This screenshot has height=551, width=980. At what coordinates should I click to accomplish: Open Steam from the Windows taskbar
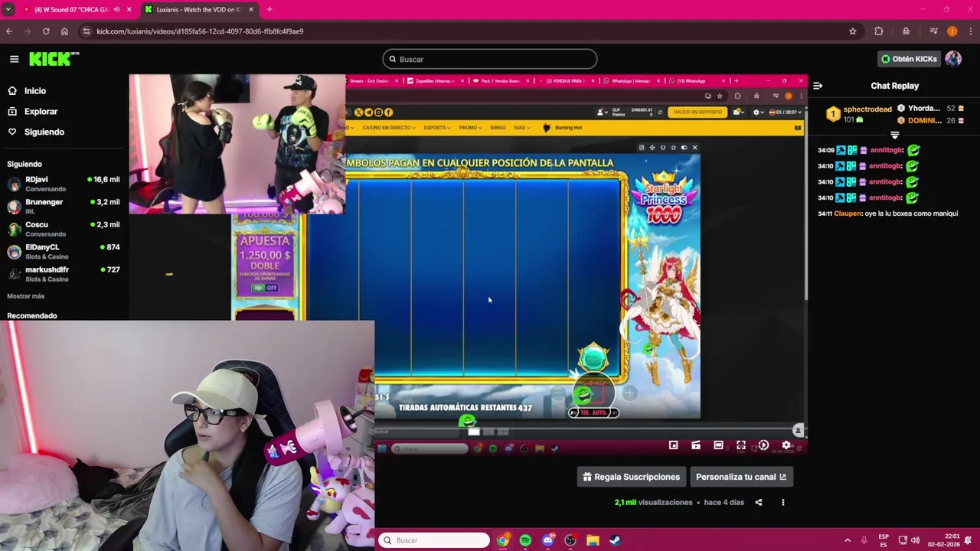tap(615, 540)
